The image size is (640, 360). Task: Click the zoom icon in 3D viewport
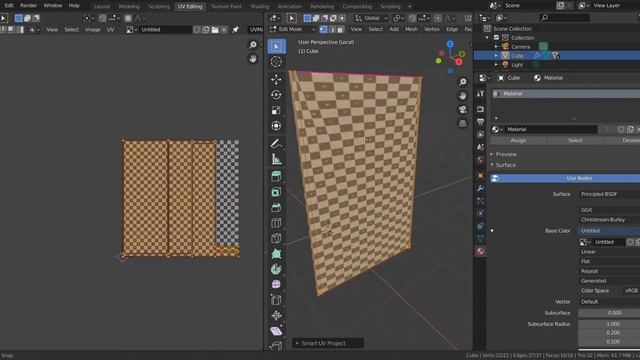pos(462,82)
